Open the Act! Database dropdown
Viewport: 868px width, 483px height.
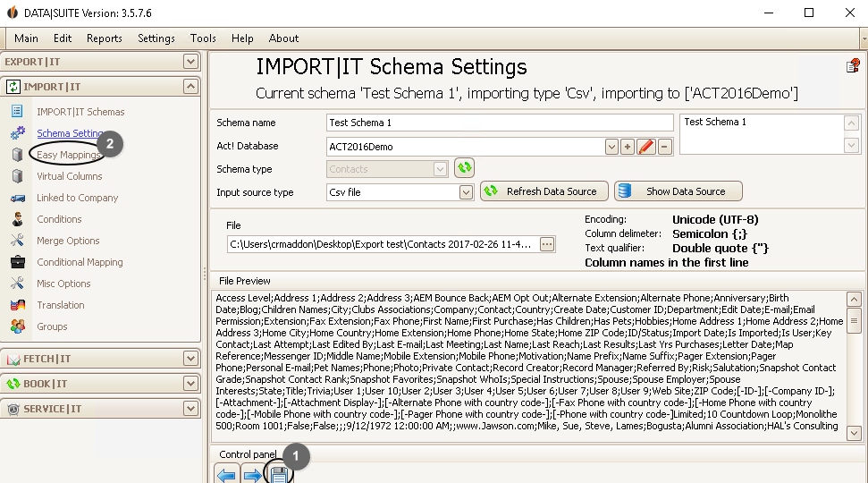[611, 147]
